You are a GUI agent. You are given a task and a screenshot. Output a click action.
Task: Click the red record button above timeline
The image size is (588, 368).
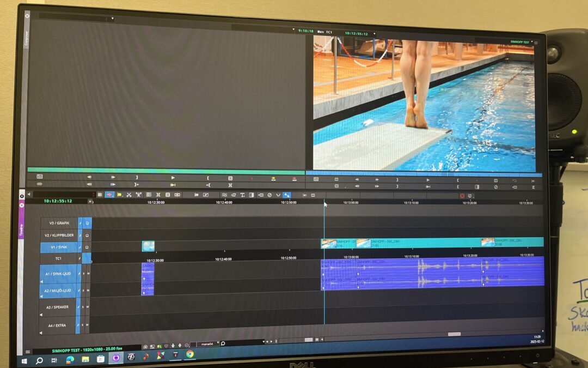tap(462, 196)
